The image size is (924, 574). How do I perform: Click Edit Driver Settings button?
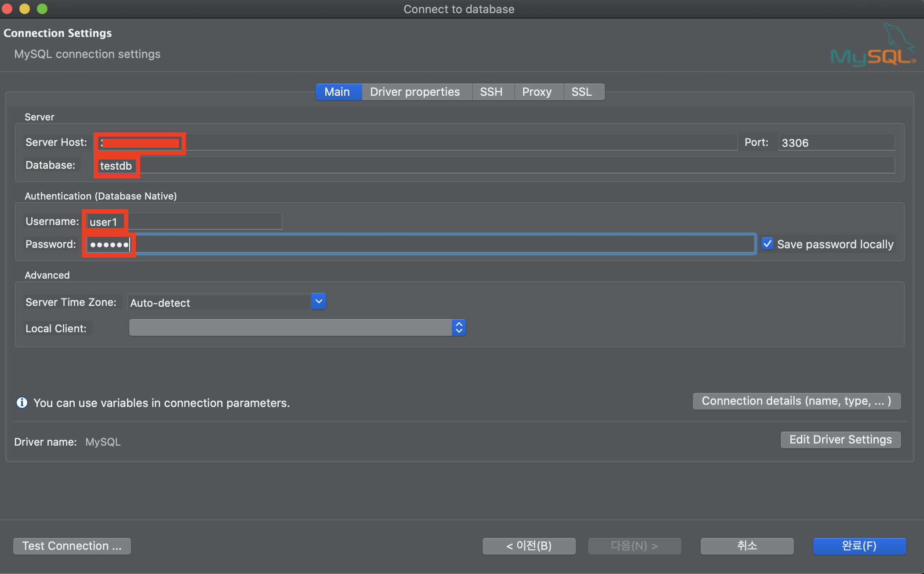840,440
